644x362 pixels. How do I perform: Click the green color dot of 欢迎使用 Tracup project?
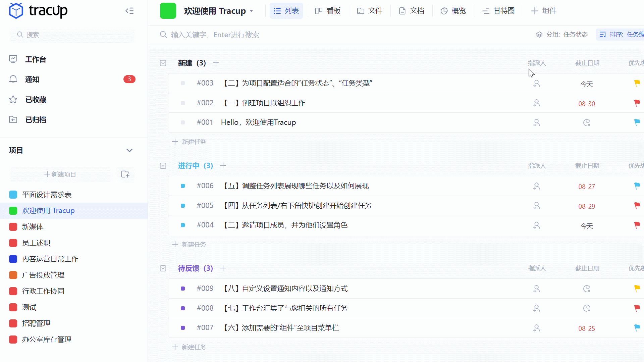tap(13, 210)
